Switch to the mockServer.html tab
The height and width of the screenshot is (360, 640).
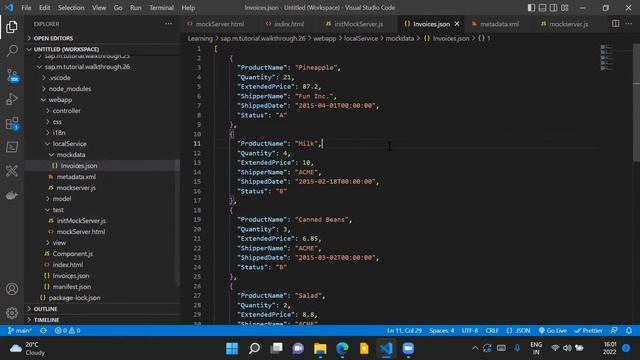216,24
